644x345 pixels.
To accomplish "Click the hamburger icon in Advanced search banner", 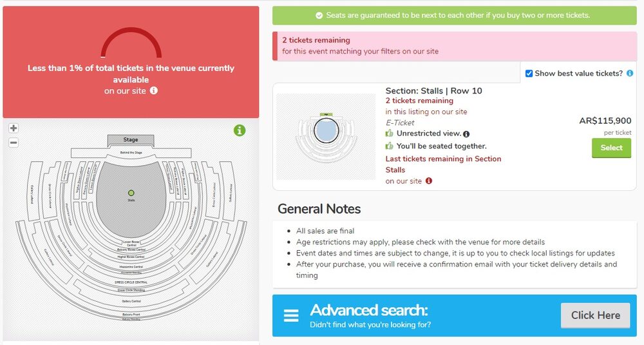I will pyautogui.click(x=291, y=316).
